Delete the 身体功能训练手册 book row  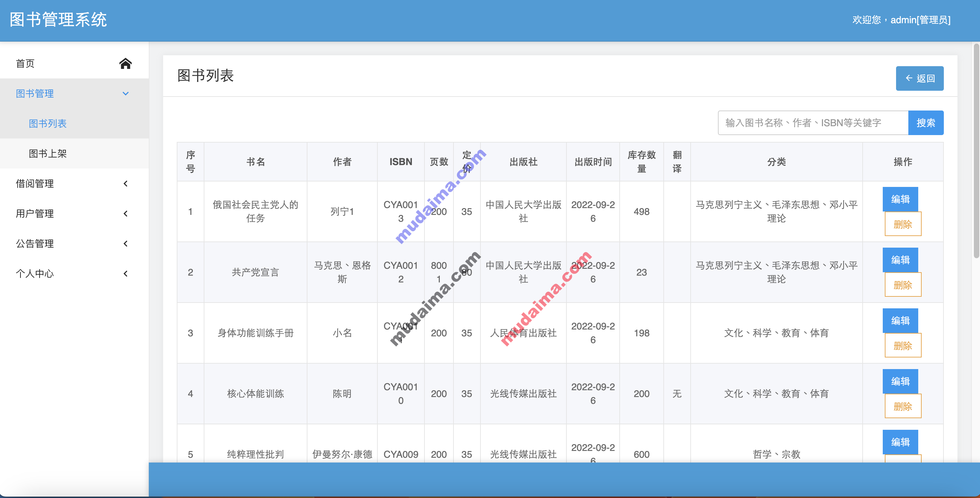coord(903,346)
